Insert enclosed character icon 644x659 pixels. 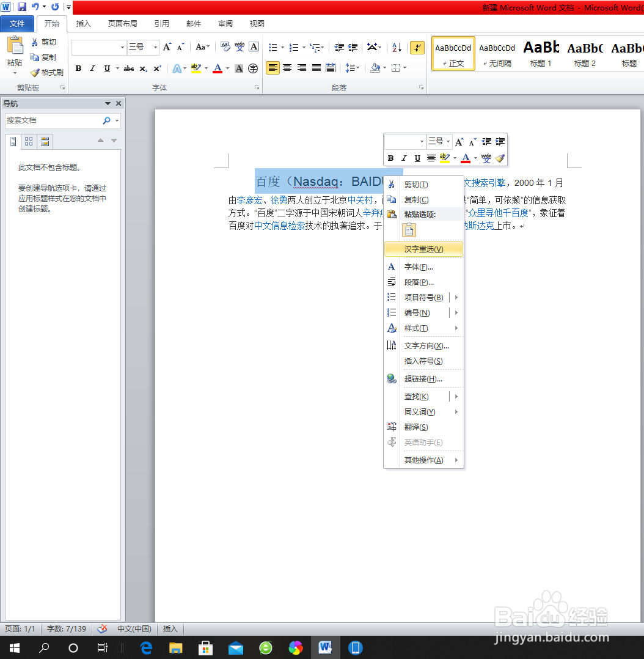coord(253,68)
